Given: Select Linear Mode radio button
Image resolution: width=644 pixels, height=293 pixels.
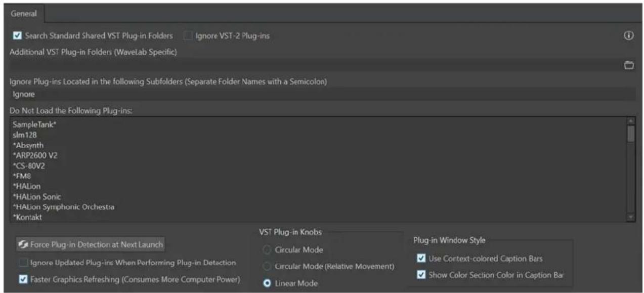Looking at the screenshot, I should click(x=267, y=283).
